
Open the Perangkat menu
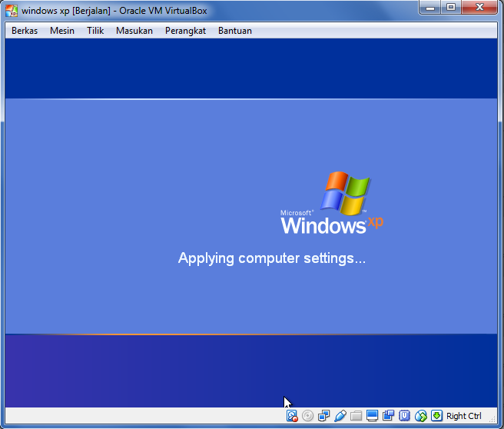pyautogui.click(x=185, y=31)
